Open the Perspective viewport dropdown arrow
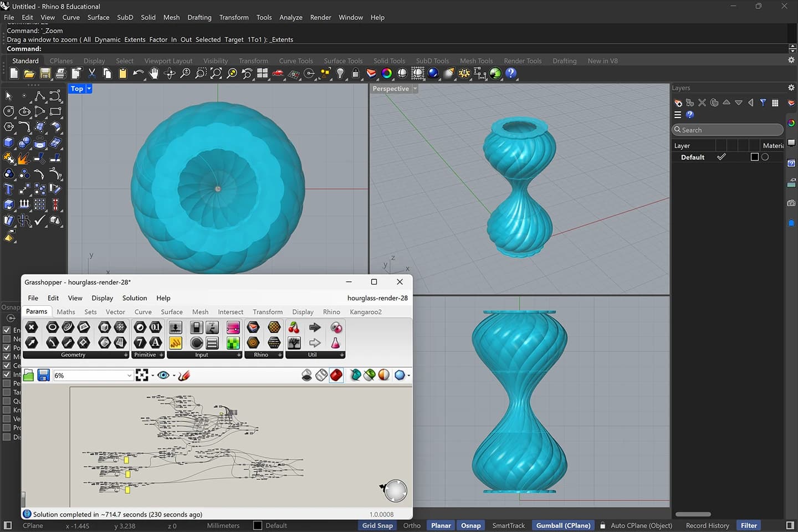 415,89
